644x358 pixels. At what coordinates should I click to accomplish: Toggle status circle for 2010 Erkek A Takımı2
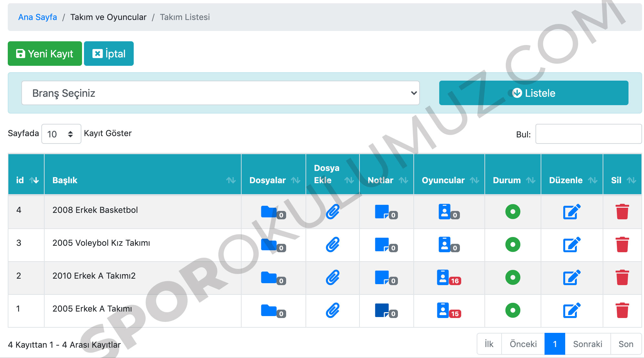click(x=513, y=277)
